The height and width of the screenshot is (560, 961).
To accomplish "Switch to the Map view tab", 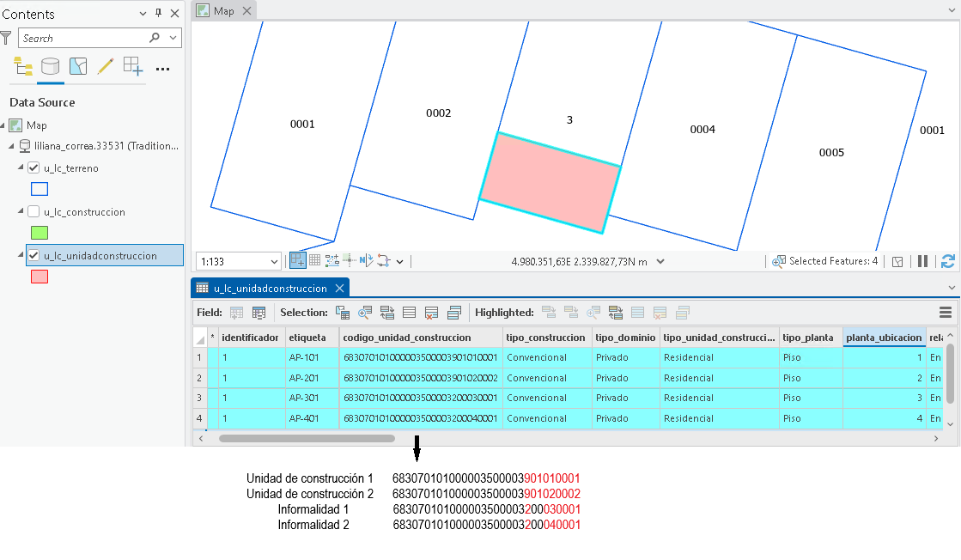I will [223, 11].
